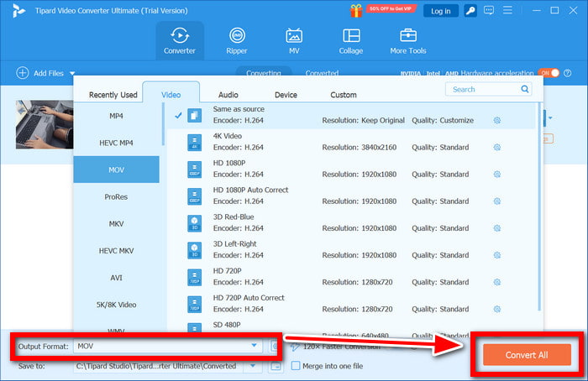Check Merge into one file
The width and height of the screenshot is (588, 381).
tap(296, 366)
